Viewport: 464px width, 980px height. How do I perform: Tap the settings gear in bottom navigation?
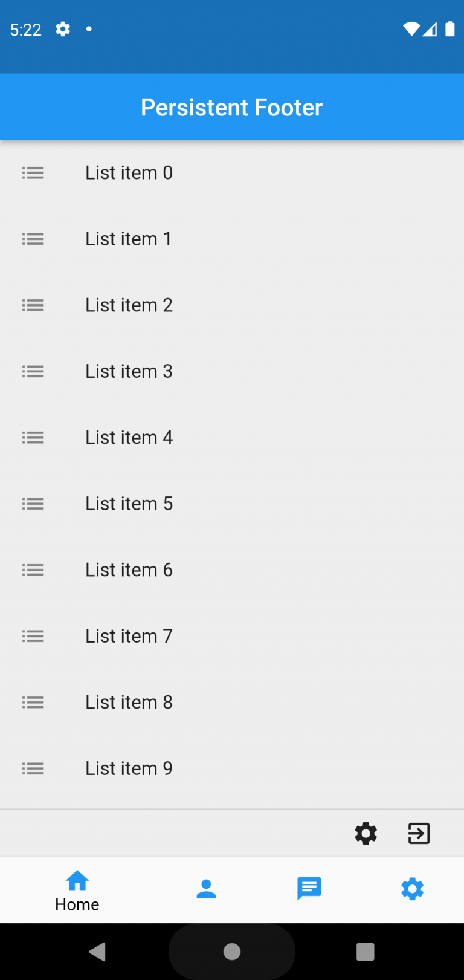412,889
